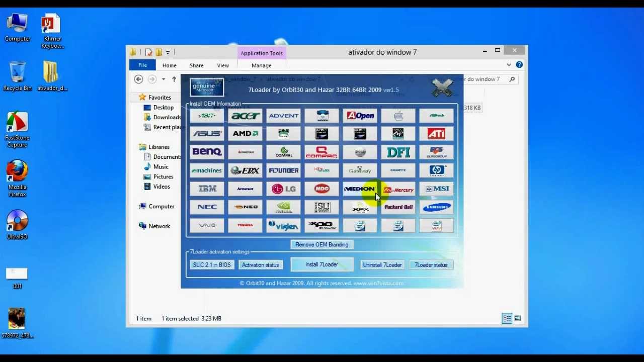Choose the Compal OEM logo
Screen dimensions: 644x362
click(284, 152)
